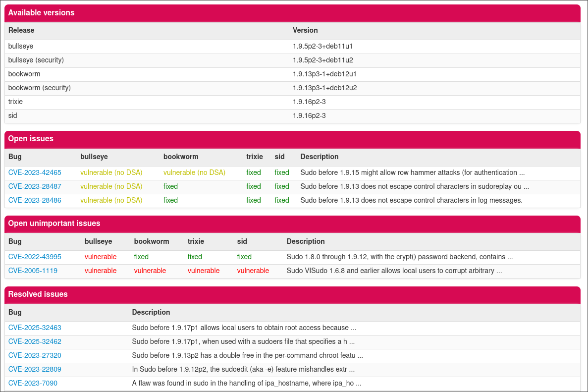Open the CVE-2023-27320 resolved issue link
The height and width of the screenshot is (392, 588).
[35, 356]
